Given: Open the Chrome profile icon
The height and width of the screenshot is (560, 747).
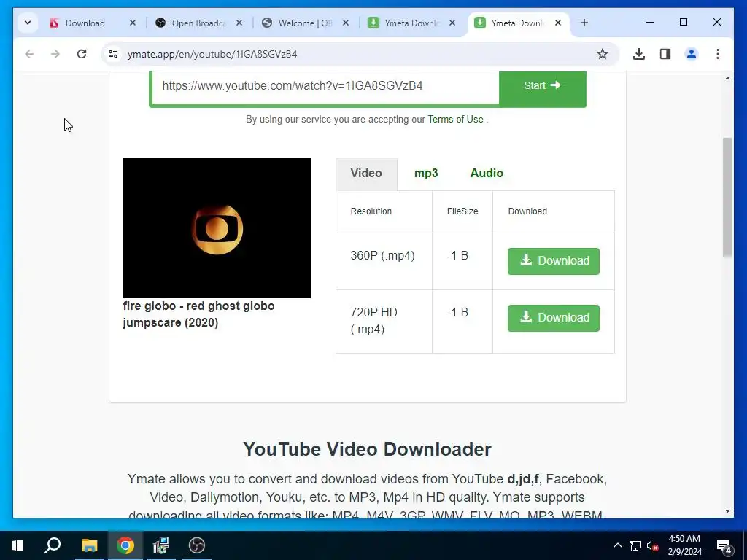Looking at the screenshot, I should (692, 54).
